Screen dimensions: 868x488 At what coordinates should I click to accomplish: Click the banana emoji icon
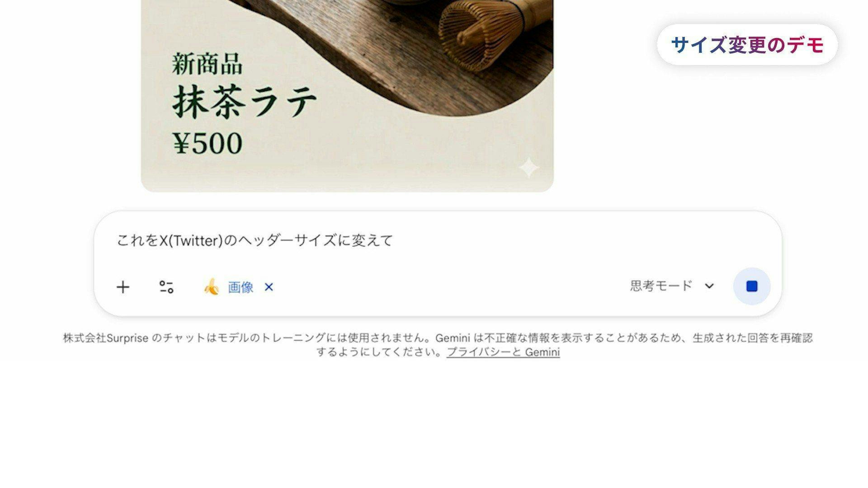click(x=211, y=287)
